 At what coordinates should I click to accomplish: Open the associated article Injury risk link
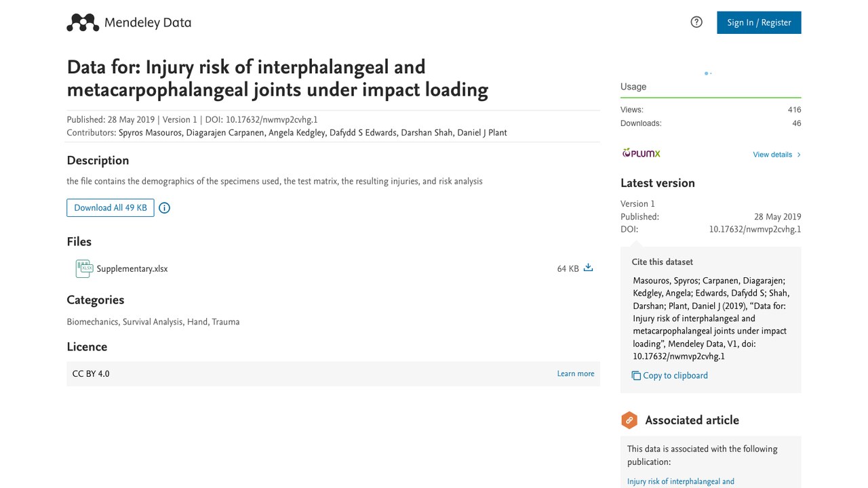(681, 481)
